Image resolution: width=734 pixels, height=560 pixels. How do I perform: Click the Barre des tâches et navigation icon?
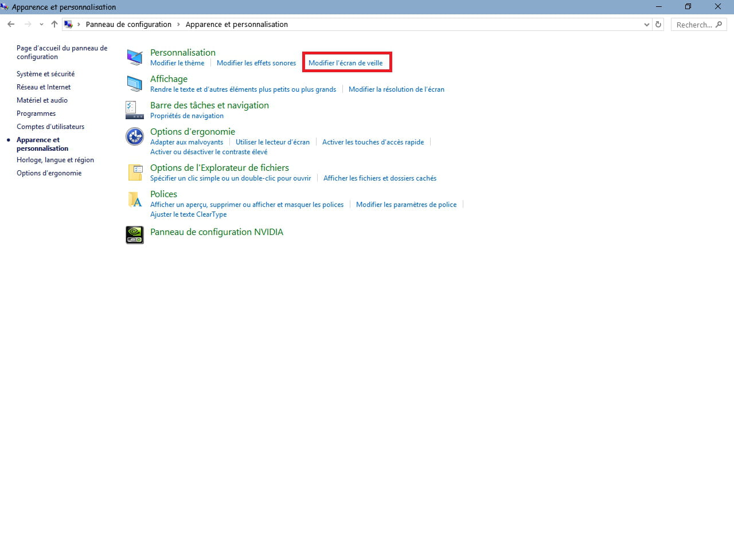pyautogui.click(x=135, y=110)
